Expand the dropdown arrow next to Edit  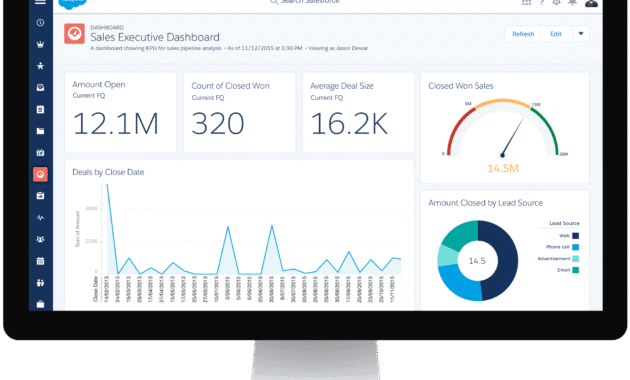(x=581, y=34)
